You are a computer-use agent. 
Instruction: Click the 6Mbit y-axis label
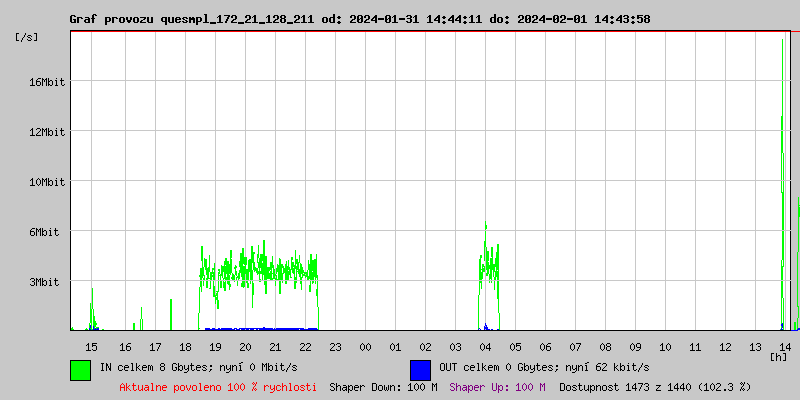click(46, 232)
